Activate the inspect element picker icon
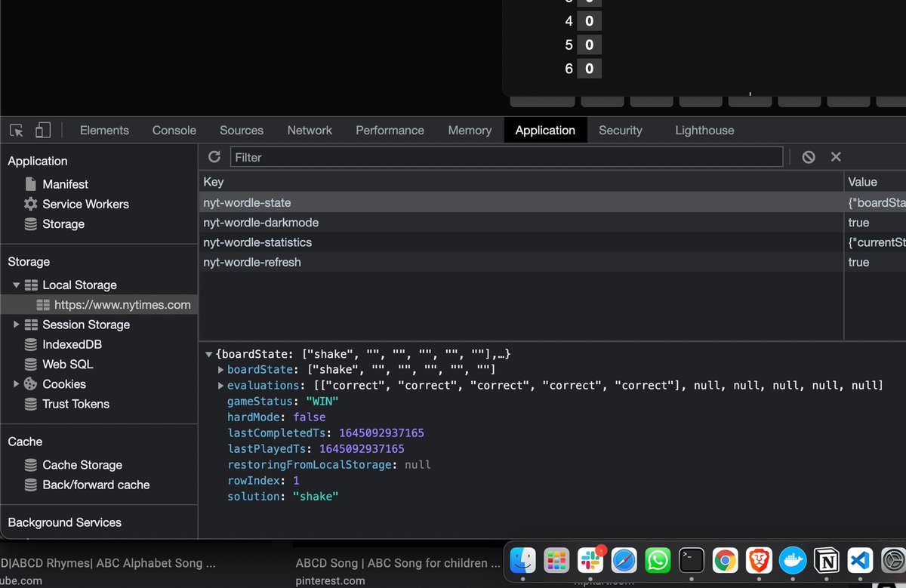906x588 pixels. pyautogui.click(x=17, y=131)
